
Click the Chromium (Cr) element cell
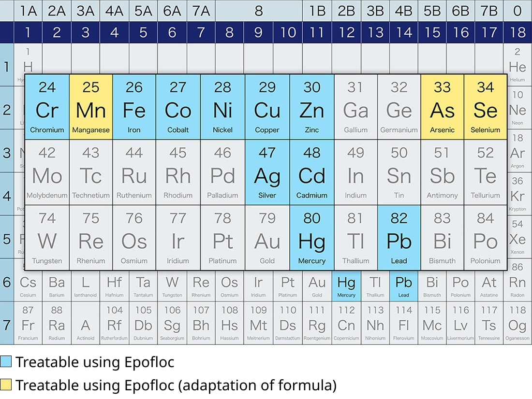click(47, 107)
